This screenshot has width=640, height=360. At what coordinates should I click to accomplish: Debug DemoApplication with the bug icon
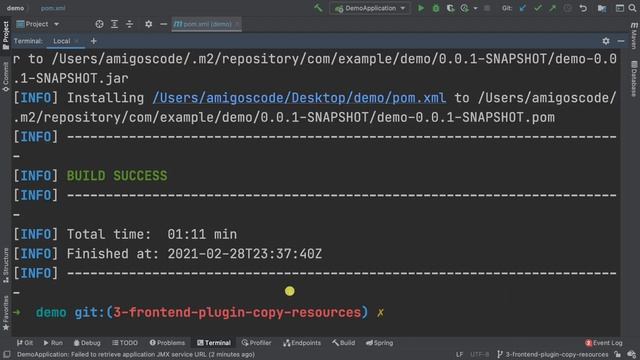coord(436,8)
